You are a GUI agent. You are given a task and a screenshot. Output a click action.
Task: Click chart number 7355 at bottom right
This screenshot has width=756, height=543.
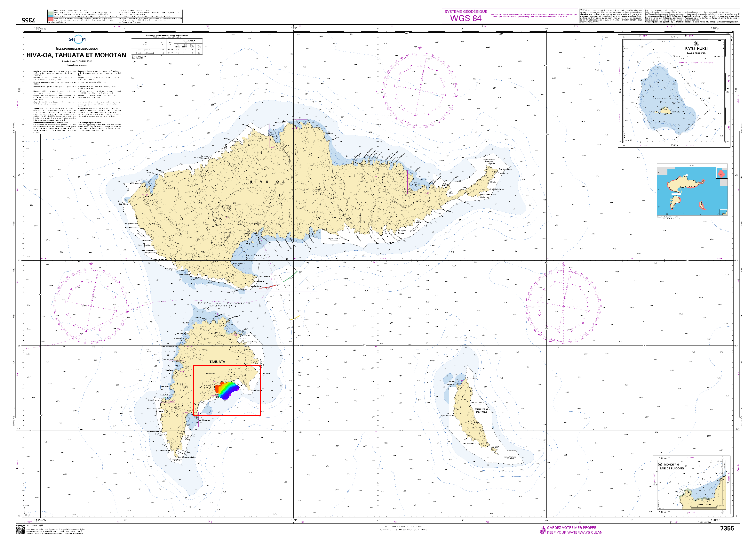(x=727, y=528)
